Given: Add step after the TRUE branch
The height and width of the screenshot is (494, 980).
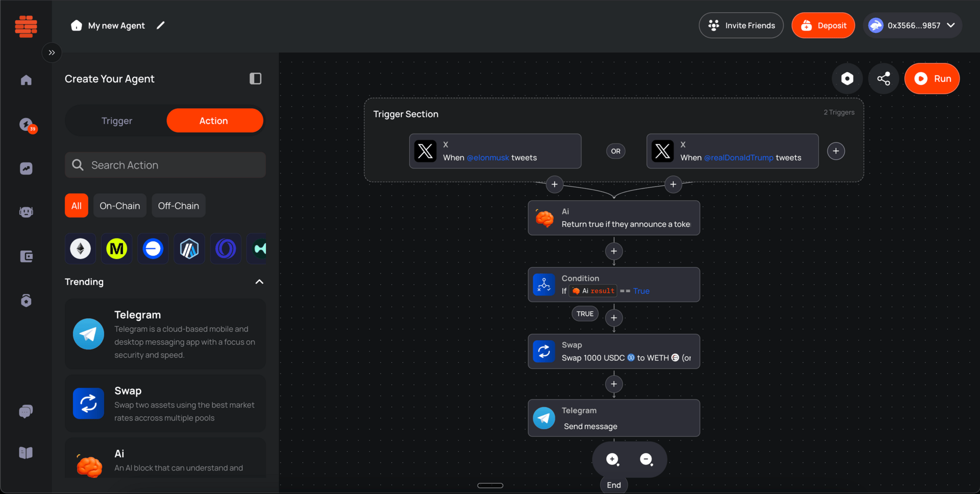Looking at the screenshot, I should [614, 318].
